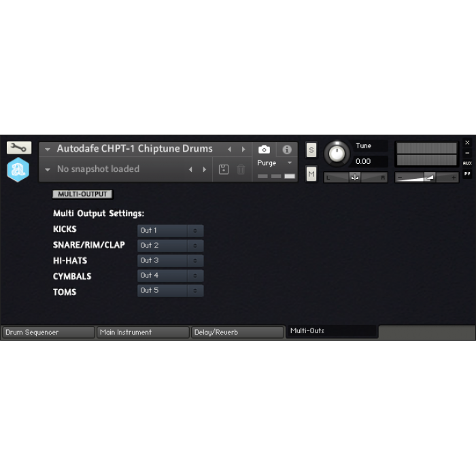Minimize the instrument header view
476x476 pixels.
click(x=467, y=153)
